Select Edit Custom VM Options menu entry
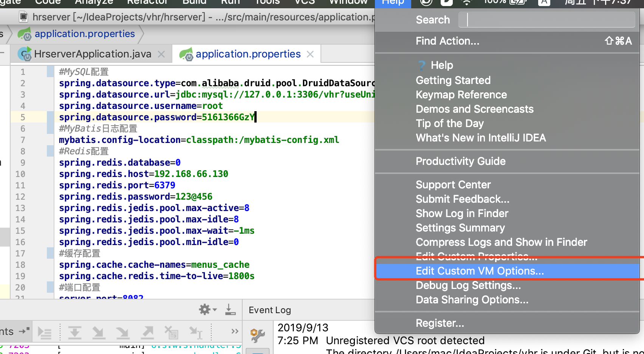 507,271
